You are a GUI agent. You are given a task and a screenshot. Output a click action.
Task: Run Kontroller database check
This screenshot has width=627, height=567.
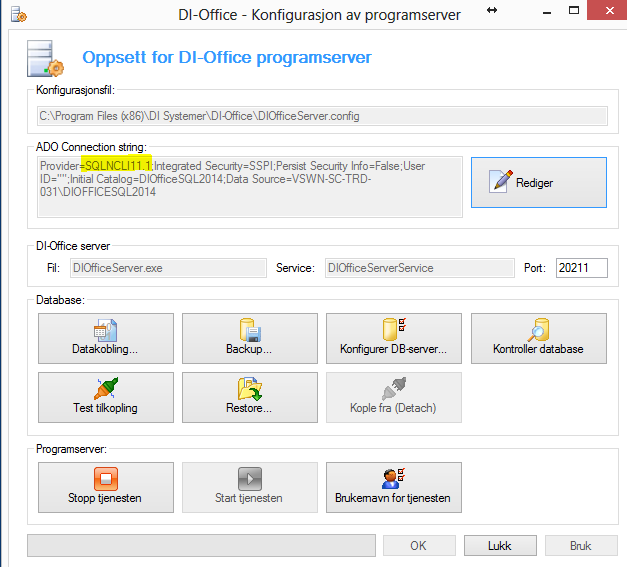539,338
